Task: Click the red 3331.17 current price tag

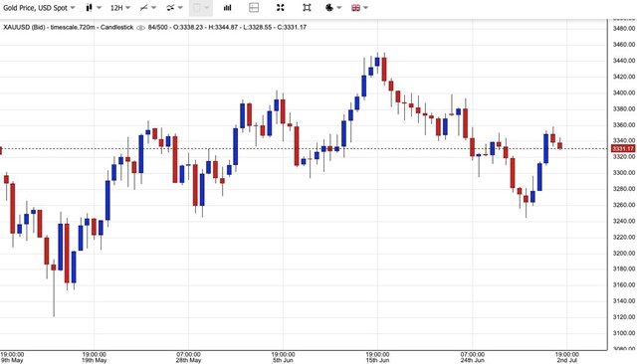Action: (623, 148)
